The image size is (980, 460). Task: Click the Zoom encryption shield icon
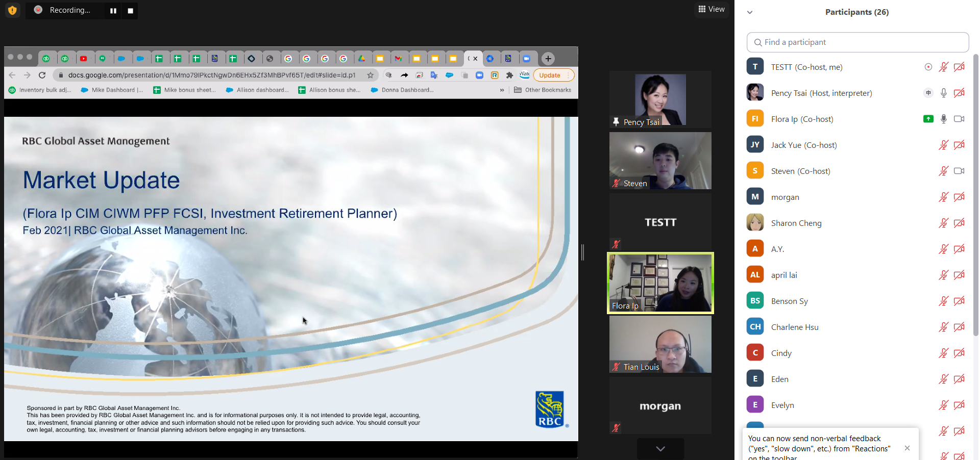(x=13, y=10)
